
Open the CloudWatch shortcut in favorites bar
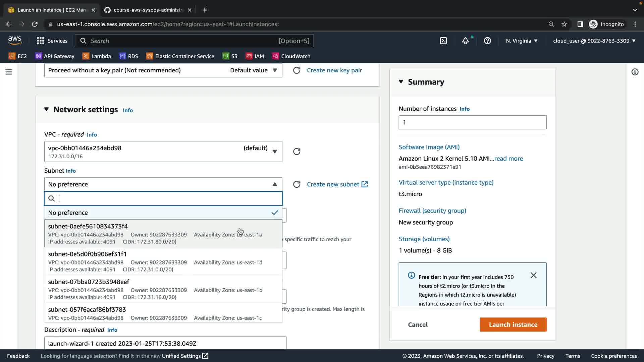(x=291, y=56)
